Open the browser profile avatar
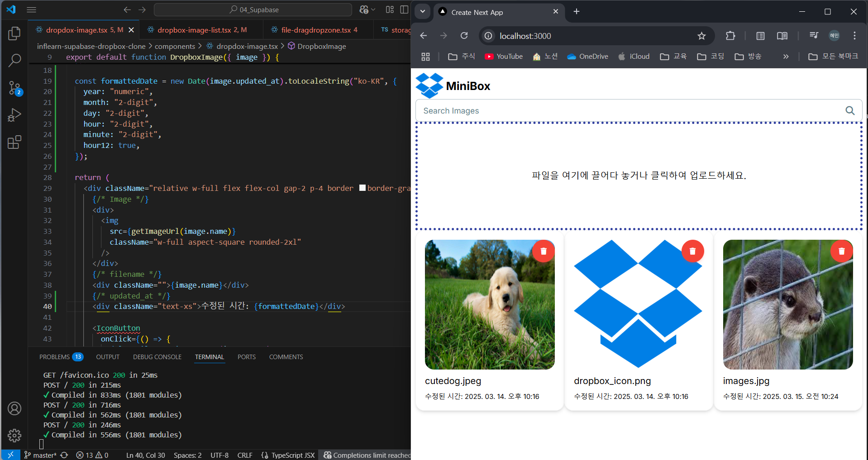The width and height of the screenshot is (868, 460). [x=834, y=36]
